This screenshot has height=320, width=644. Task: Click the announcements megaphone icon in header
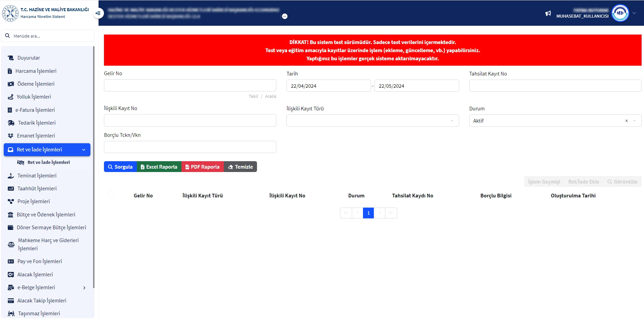coord(548,14)
